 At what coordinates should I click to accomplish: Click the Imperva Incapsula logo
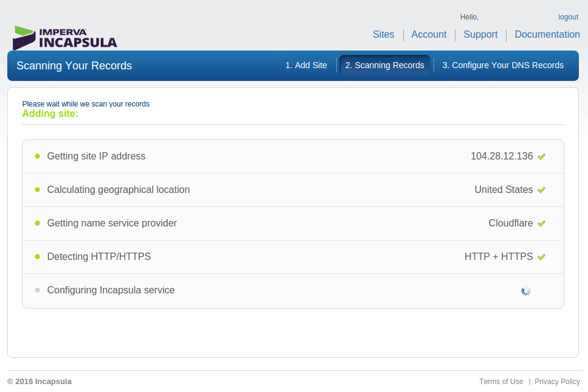(65, 37)
